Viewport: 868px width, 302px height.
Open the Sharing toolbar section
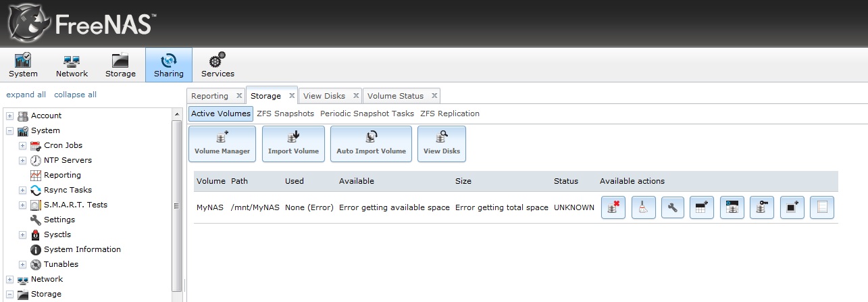(x=168, y=65)
